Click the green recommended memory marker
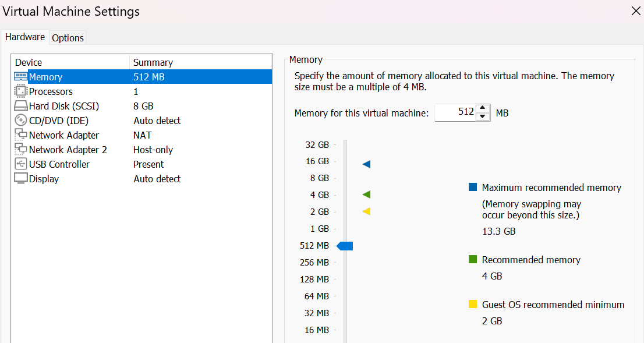The image size is (644, 343). click(x=366, y=195)
